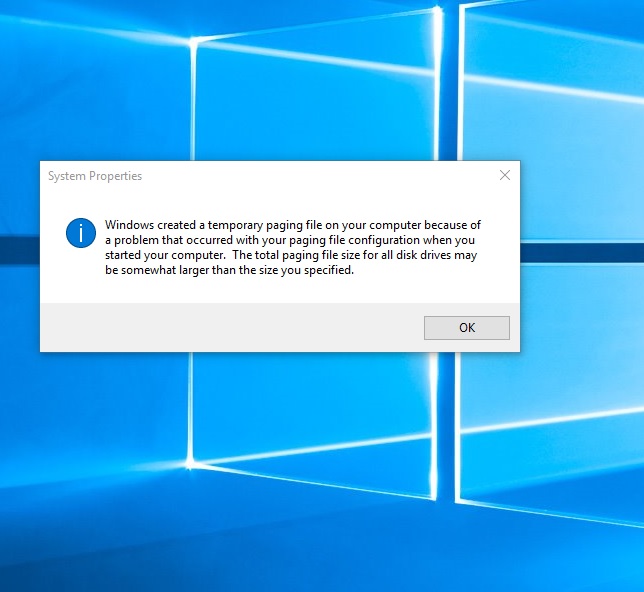Close the System Properties dialog
Viewport: 644px width, 592px height.
click(505, 175)
